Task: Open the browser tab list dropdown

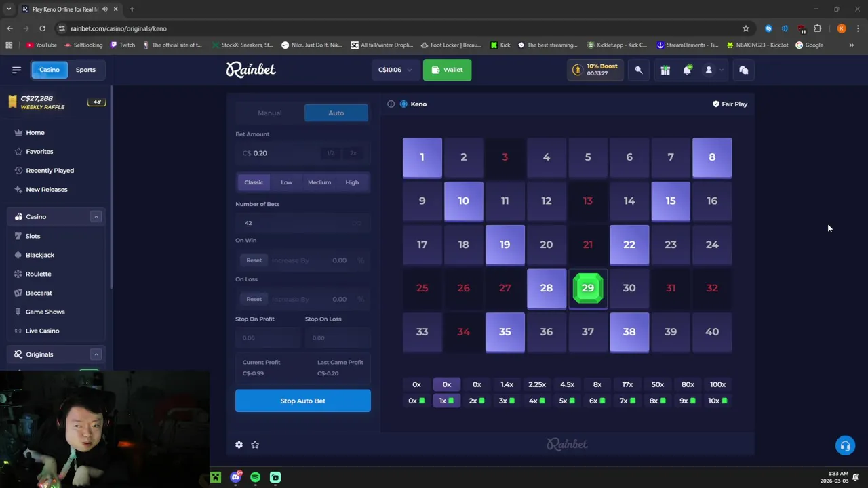Action: pos(8,9)
